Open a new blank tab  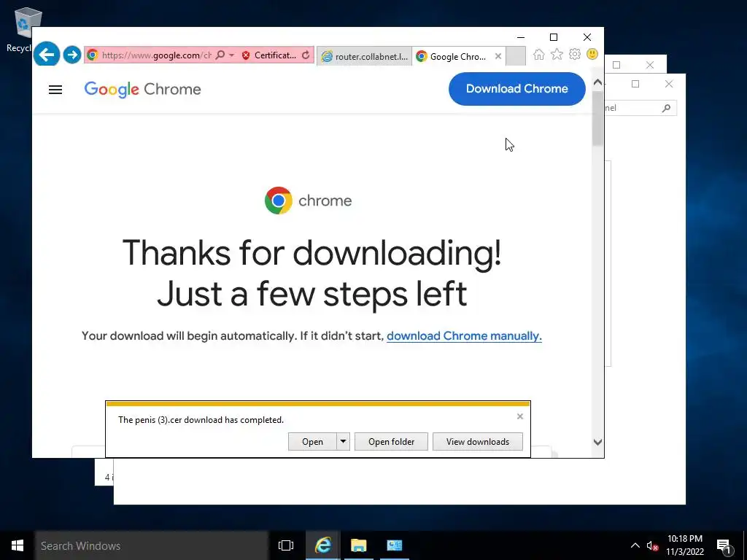(516, 56)
